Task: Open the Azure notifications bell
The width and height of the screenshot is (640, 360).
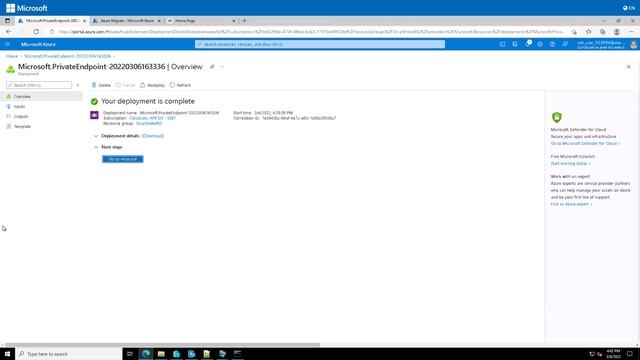Action: click(x=528, y=44)
